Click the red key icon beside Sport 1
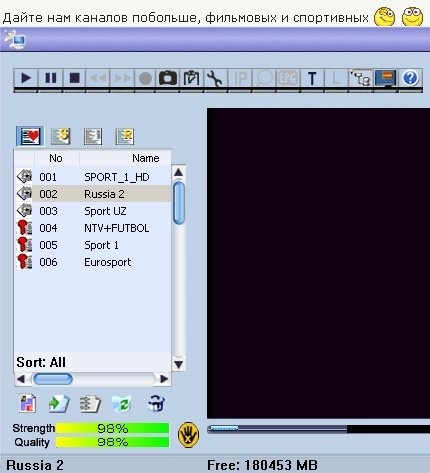Image resolution: width=430 pixels, height=473 pixels. pyautogui.click(x=24, y=245)
